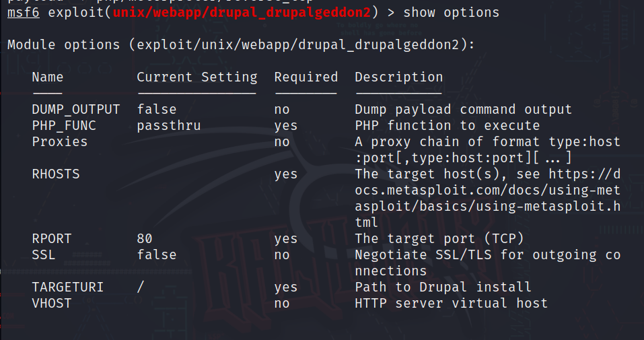Click the ':port[,type:host:port]' continuation line
This screenshot has width=644, height=340.
click(x=463, y=158)
